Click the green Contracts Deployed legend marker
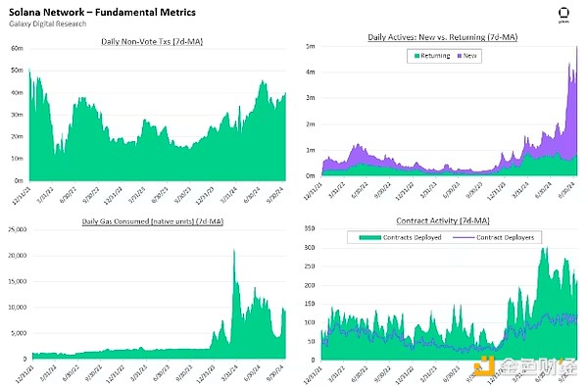This screenshot has width=588, height=387. pyautogui.click(x=370, y=237)
